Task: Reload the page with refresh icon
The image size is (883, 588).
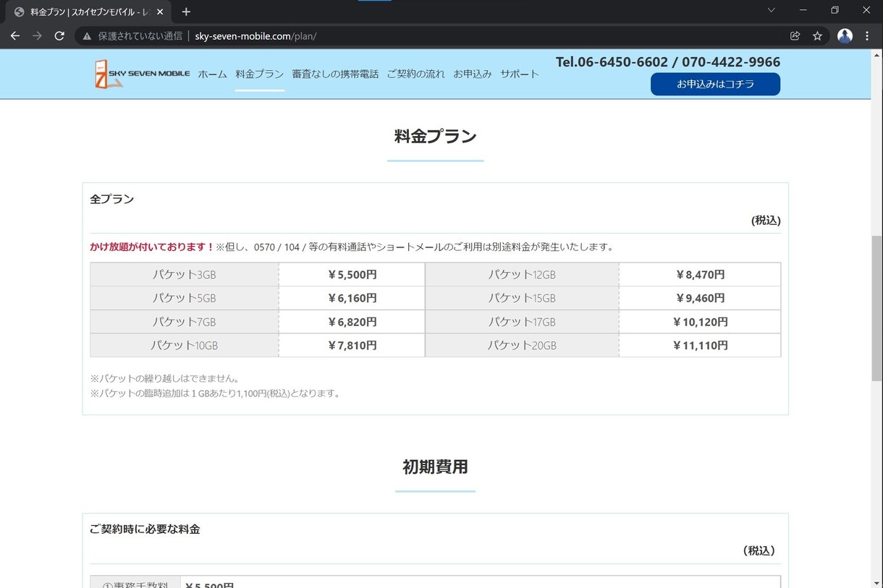Action: click(x=59, y=35)
